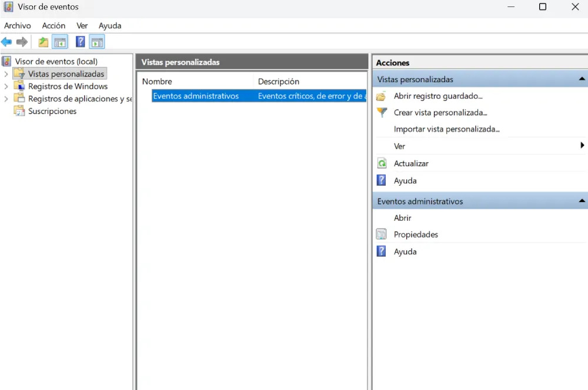Select the Eventos administrativos list row

[x=196, y=96]
